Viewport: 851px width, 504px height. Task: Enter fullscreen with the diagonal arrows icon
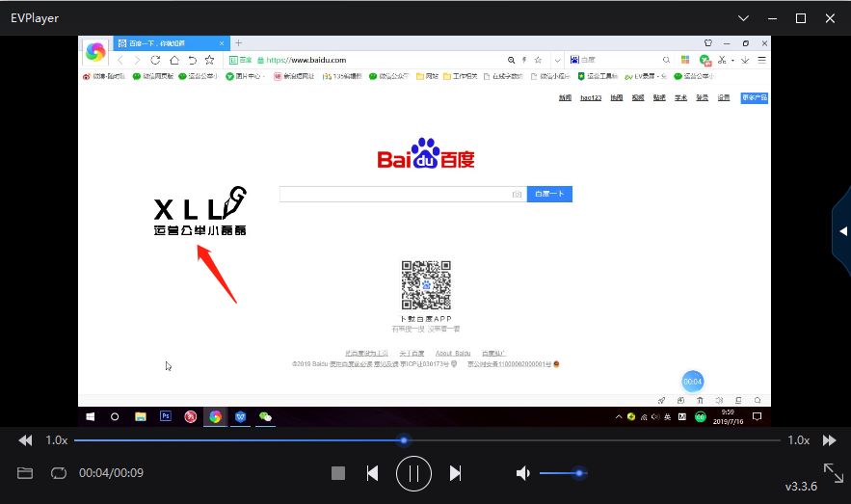[833, 472]
